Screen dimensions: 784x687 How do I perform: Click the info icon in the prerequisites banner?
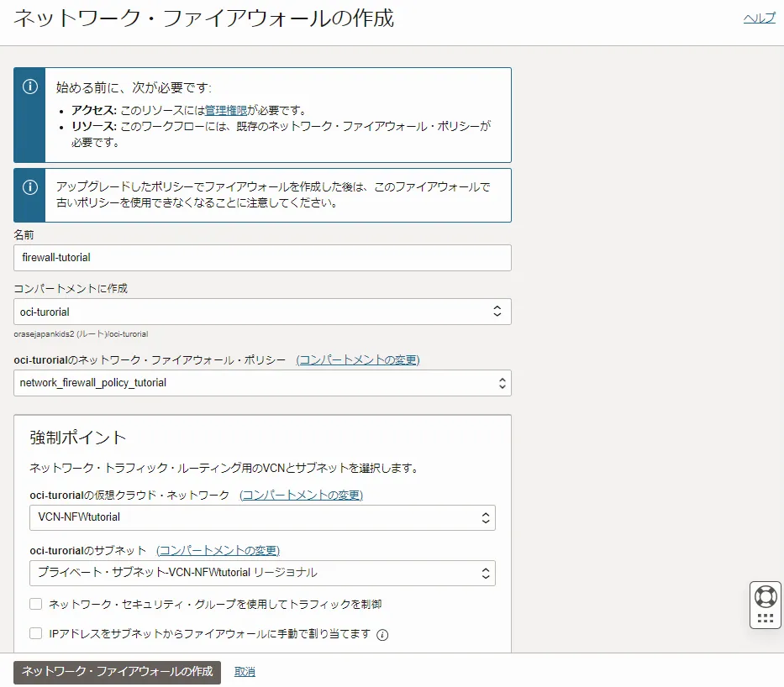29,87
